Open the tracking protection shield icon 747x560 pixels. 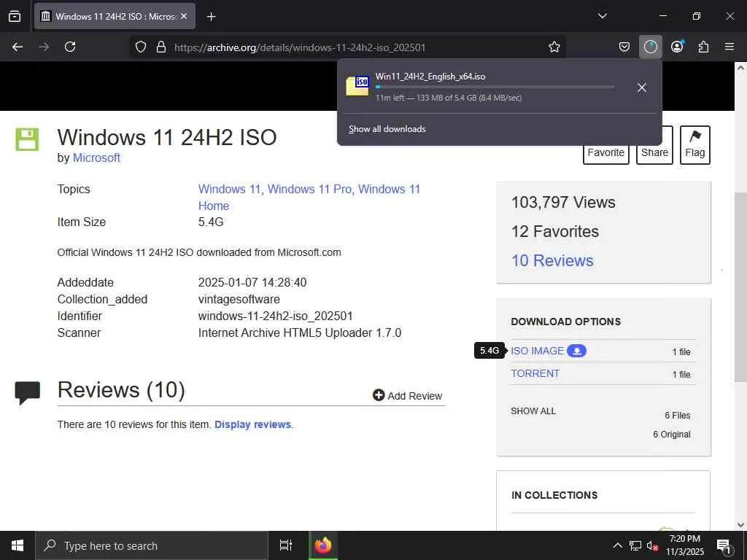(x=141, y=47)
